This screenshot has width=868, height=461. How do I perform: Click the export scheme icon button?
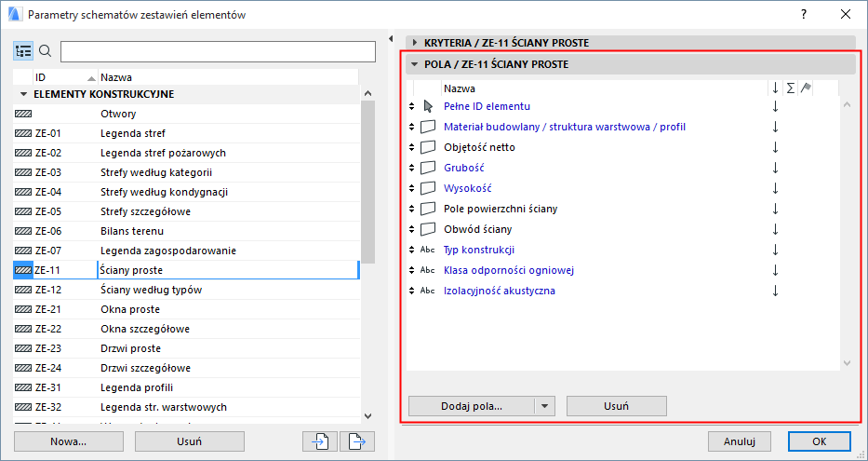(x=356, y=441)
